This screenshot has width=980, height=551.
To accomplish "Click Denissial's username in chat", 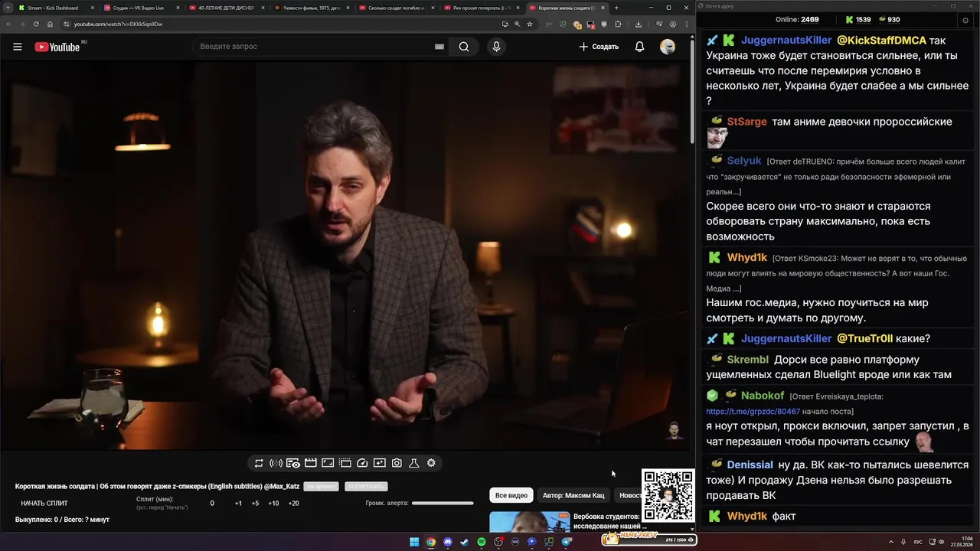I will click(x=750, y=465).
